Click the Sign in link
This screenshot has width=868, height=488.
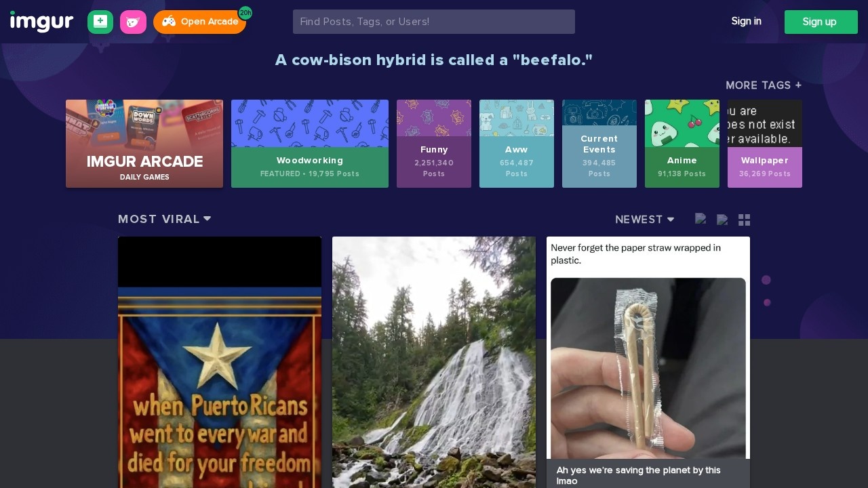tap(746, 21)
